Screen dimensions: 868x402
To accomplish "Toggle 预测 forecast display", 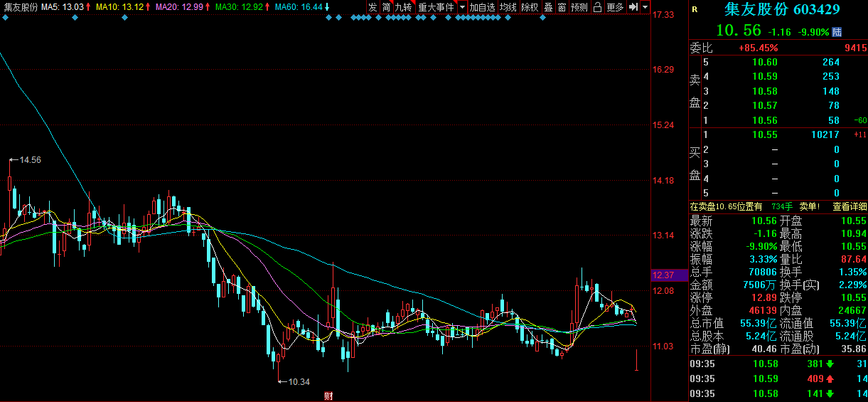I will 579,7.
